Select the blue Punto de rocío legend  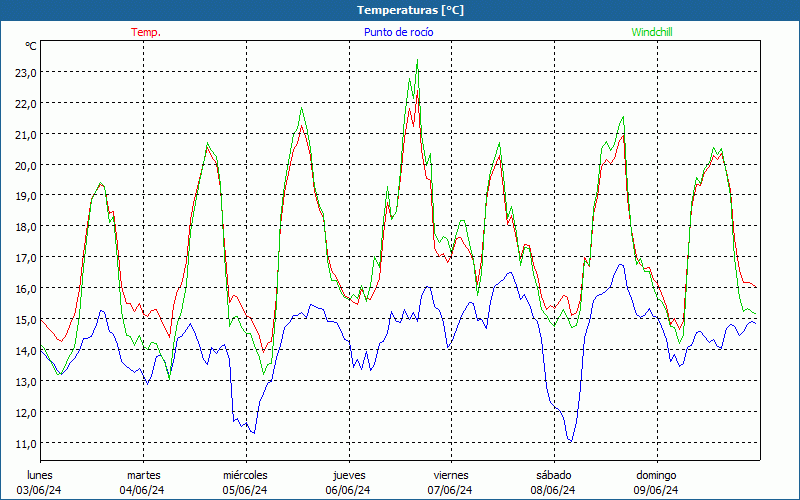398,32
